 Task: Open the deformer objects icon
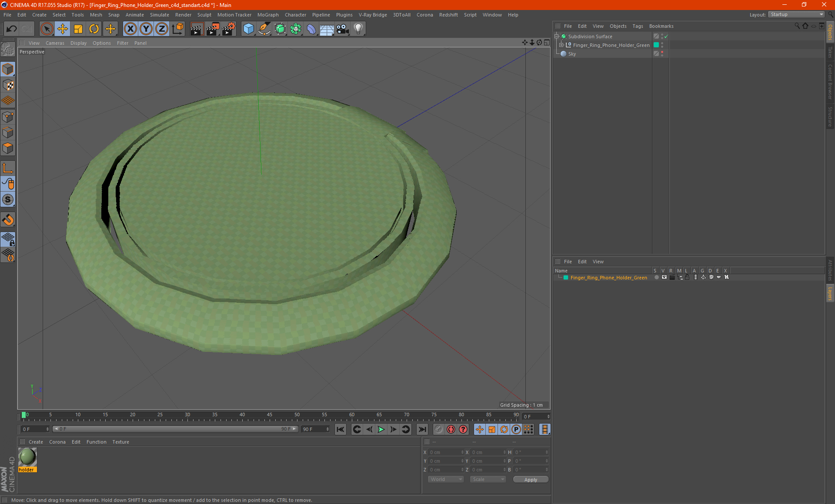(x=311, y=29)
